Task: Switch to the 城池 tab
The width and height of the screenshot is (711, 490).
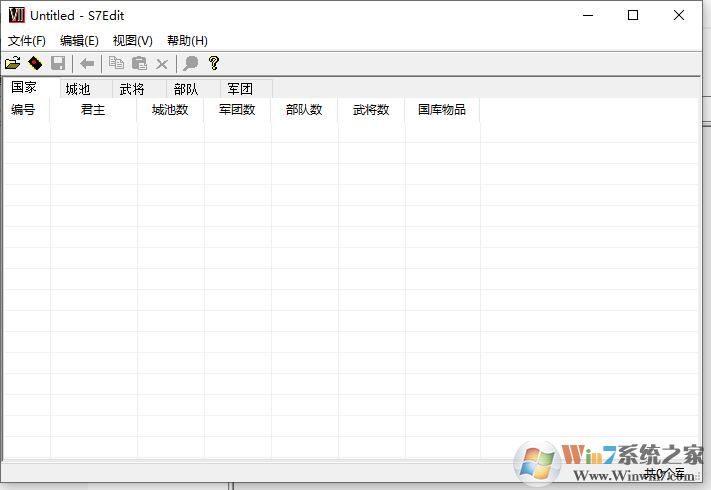Action: (x=78, y=89)
